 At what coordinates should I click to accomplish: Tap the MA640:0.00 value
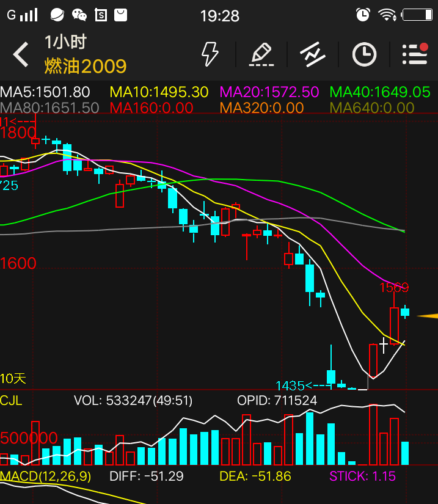(372, 108)
